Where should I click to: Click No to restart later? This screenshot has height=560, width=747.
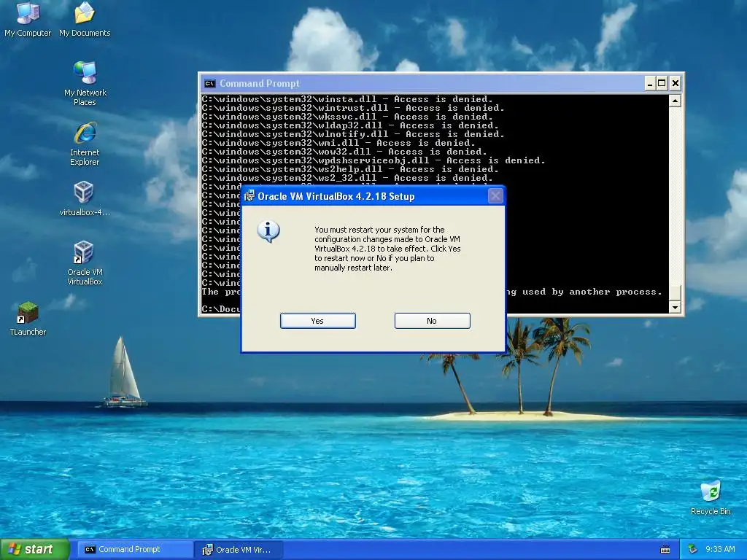[x=432, y=321]
